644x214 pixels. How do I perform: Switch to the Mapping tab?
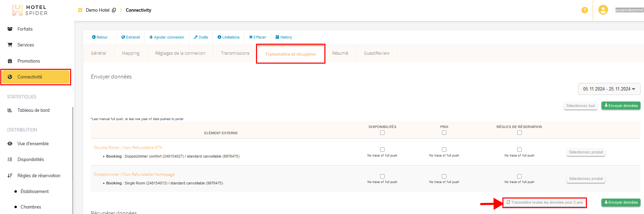(131, 53)
